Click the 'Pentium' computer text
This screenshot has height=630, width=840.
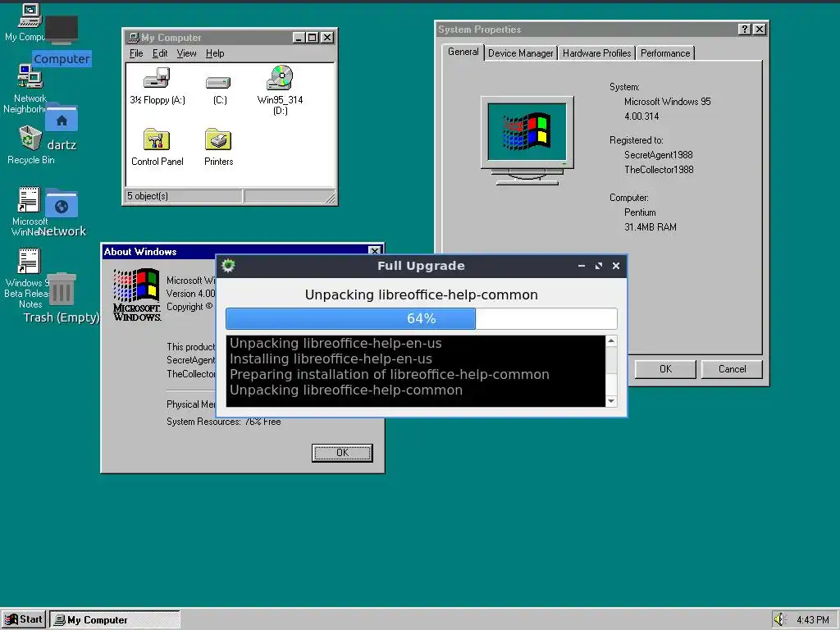click(640, 212)
